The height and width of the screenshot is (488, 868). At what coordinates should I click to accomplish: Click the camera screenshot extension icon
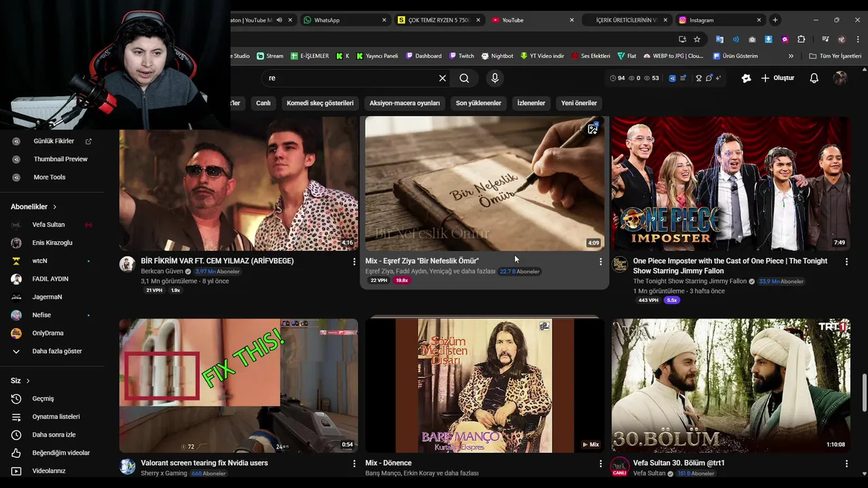[x=752, y=39]
